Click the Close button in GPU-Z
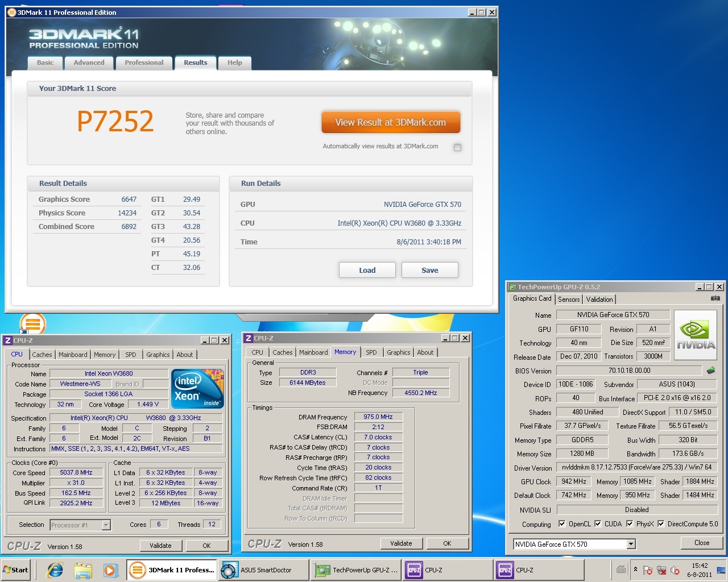This screenshot has height=582, width=728. 702,543
